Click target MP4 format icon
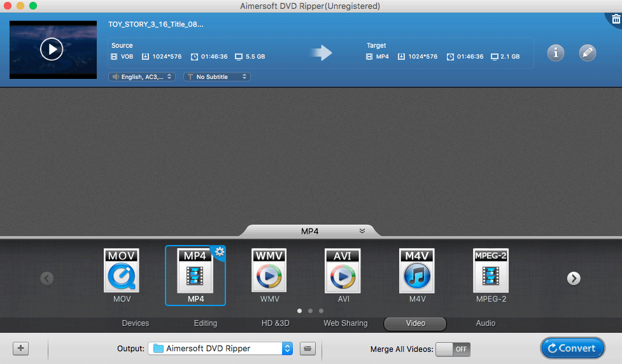 369,57
